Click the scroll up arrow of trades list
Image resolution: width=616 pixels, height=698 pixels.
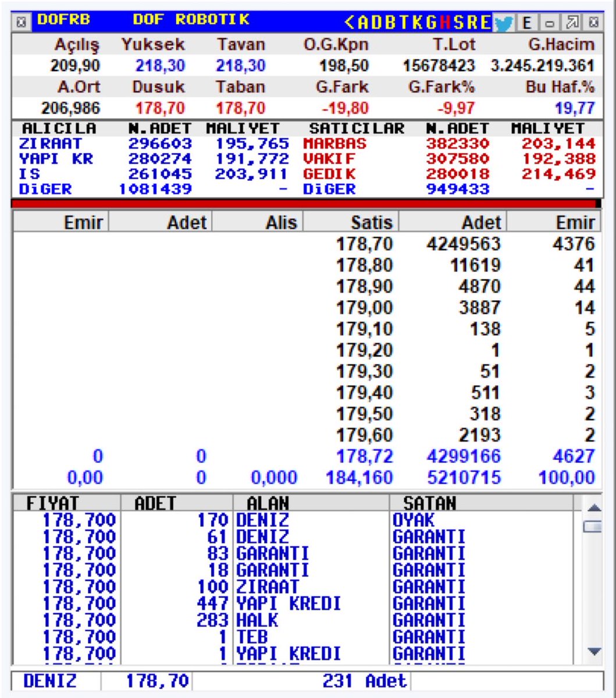click(593, 507)
